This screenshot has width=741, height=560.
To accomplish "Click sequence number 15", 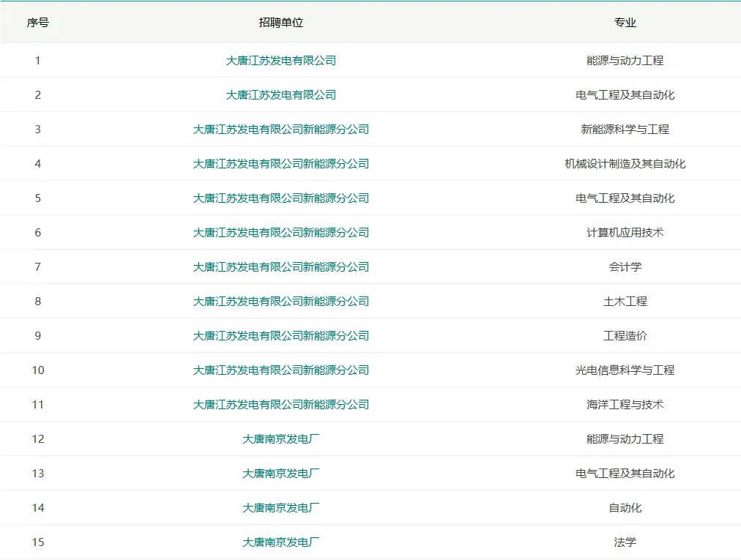I will tap(38, 542).
